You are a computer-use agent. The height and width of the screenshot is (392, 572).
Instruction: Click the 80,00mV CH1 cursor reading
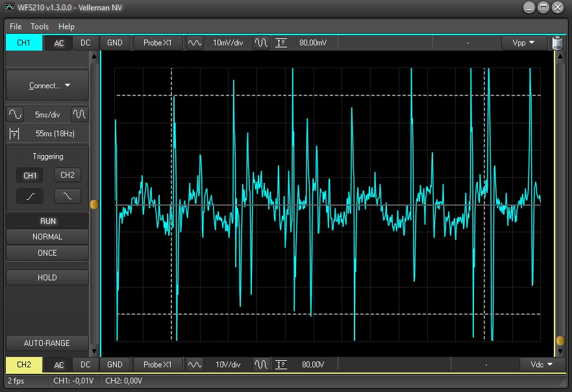(313, 43)
